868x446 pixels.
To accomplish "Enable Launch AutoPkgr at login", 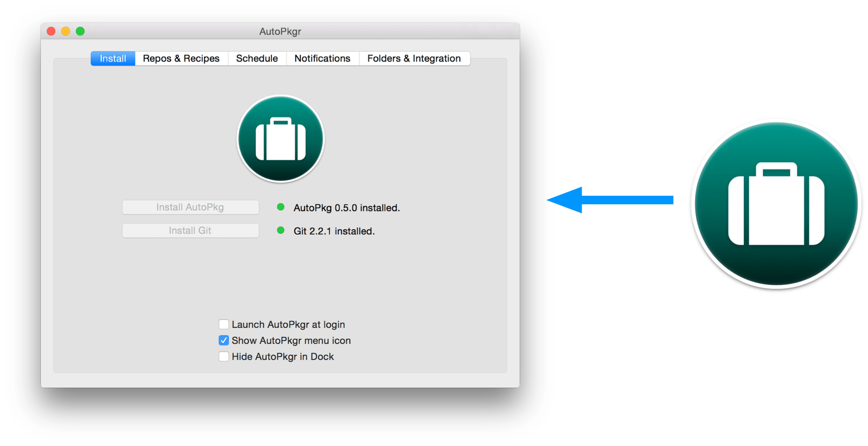I will click(224, 325).
